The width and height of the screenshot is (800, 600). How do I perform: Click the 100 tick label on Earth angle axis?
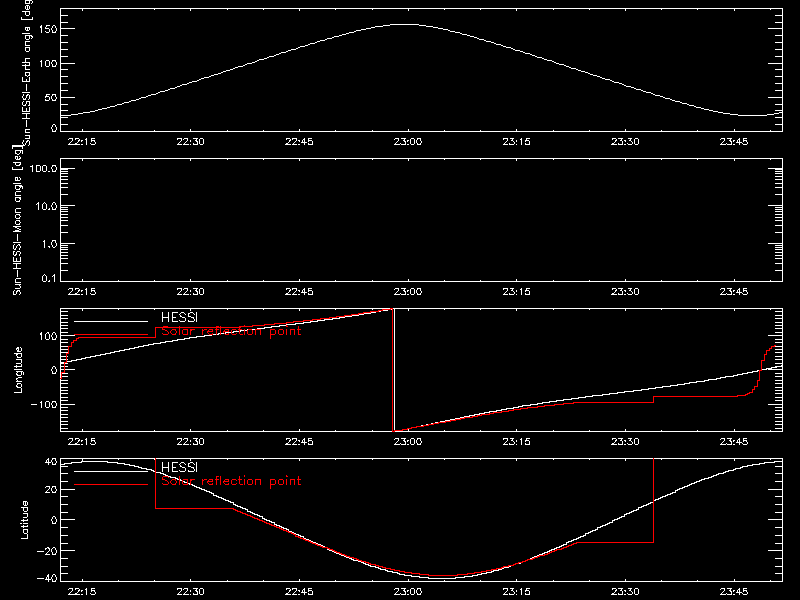click(x=48, y=64)
